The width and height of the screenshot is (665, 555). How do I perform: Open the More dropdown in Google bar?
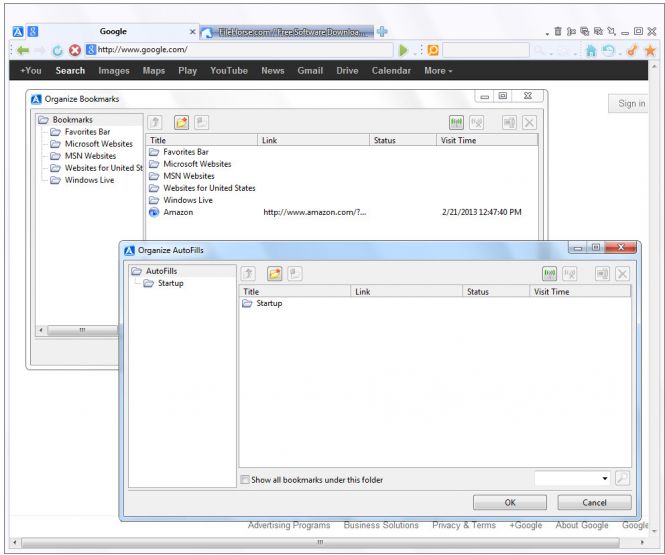438,71
